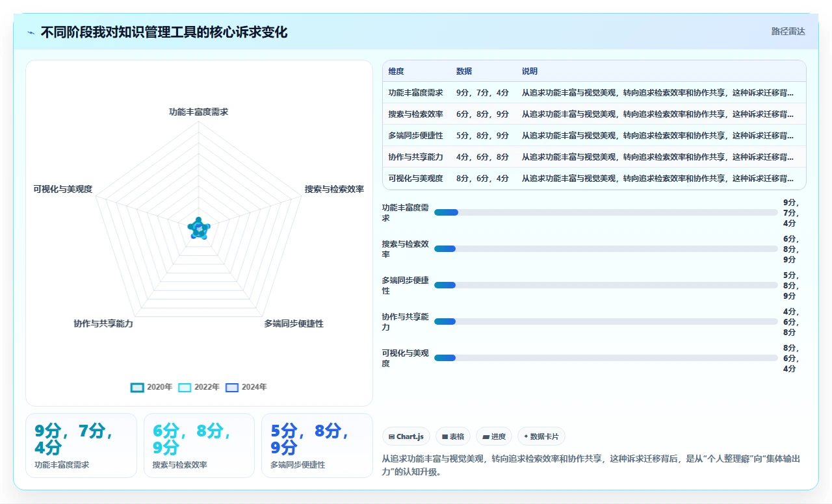Click the 可视化与美观度 progress bar
This screenshot has width=832, height=504.
click(606, 358)
